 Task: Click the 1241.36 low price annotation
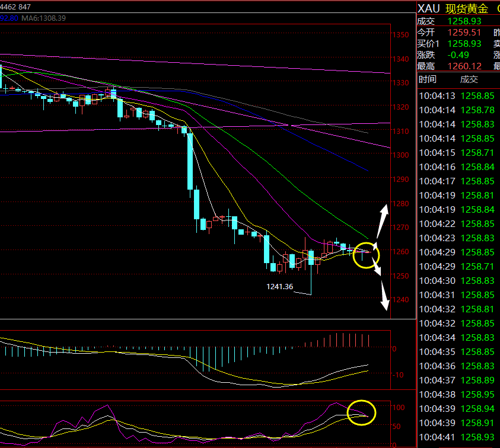coord(279,286)
